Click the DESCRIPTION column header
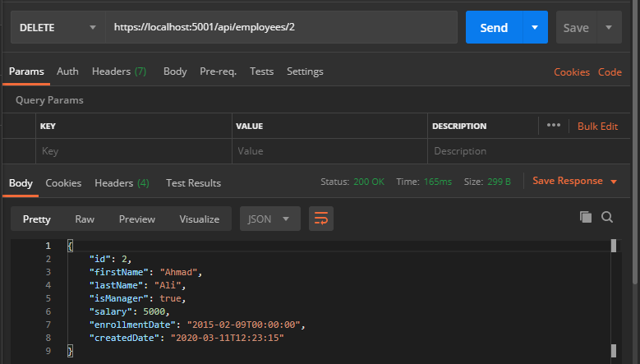 (459, 126)
